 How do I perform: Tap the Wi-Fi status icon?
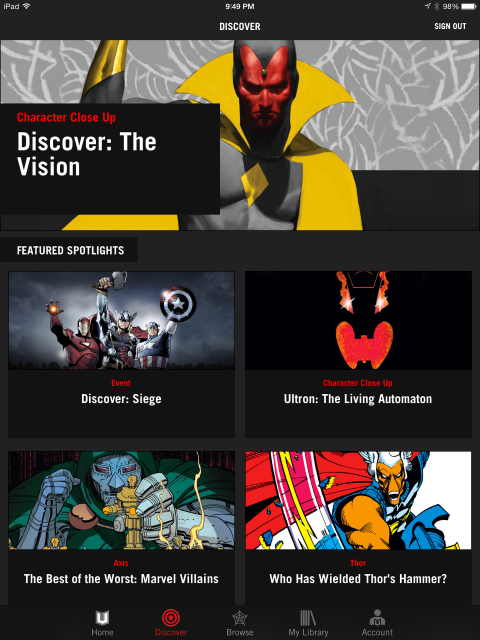(27, 6)
